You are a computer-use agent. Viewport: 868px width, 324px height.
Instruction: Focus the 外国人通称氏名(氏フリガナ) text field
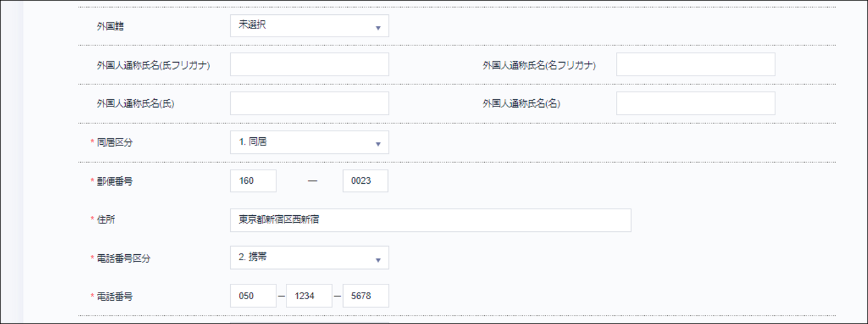309,64
